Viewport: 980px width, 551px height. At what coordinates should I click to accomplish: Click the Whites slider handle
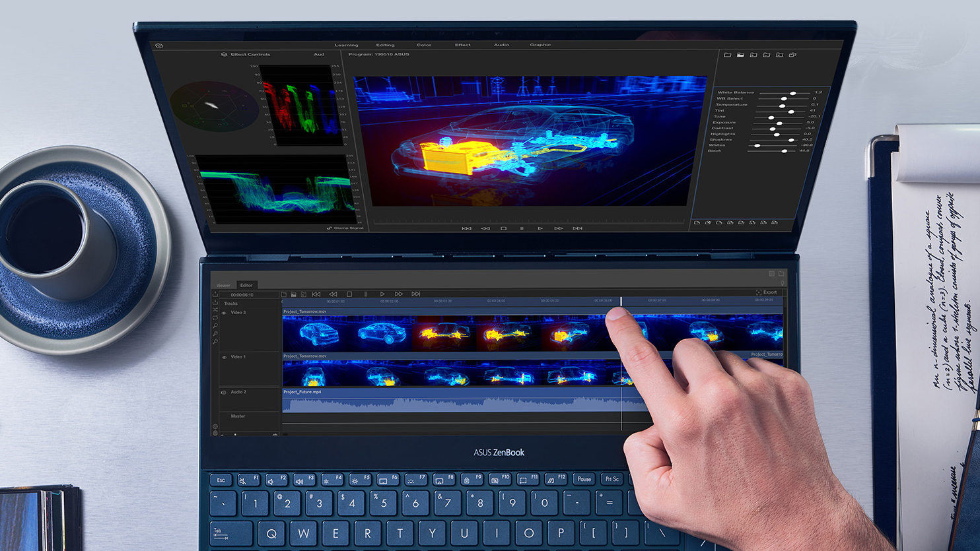click(x=757, y=146)
